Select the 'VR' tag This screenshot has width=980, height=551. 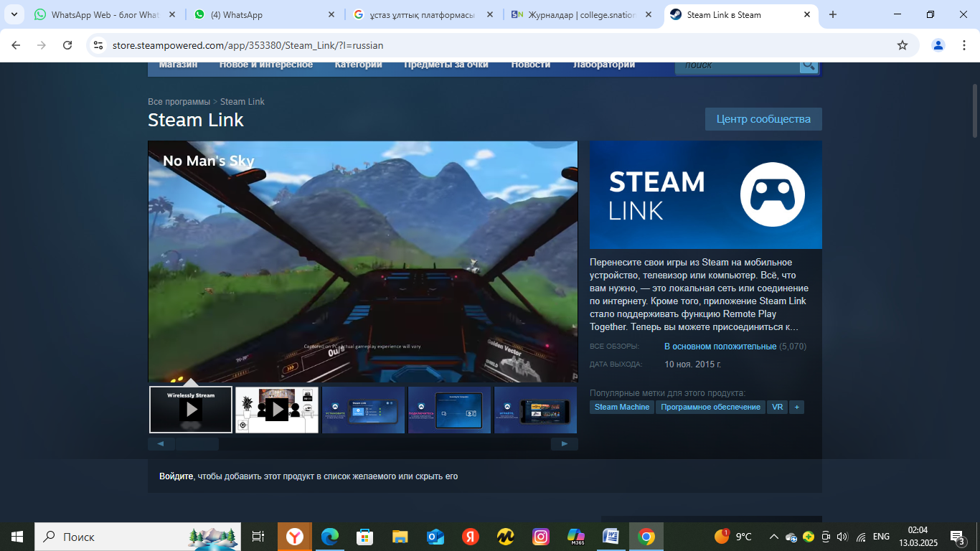click(777, 408)
